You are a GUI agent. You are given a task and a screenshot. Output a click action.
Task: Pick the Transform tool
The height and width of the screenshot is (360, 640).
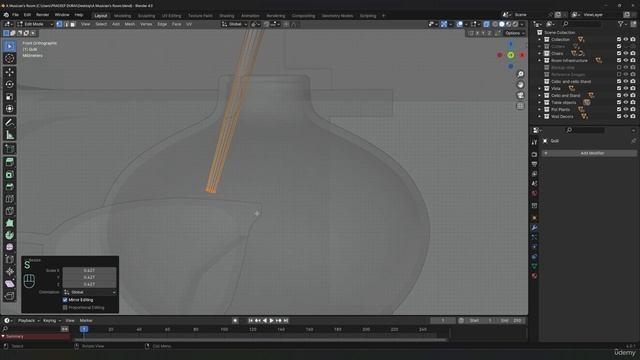point(9,109)
